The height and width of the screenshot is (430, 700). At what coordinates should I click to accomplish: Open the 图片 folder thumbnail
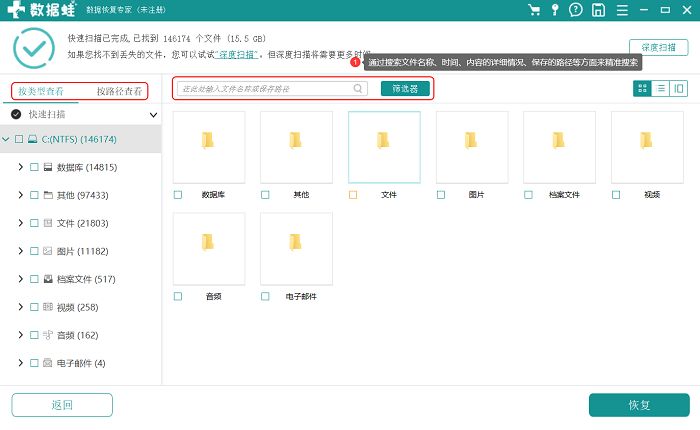472,147
